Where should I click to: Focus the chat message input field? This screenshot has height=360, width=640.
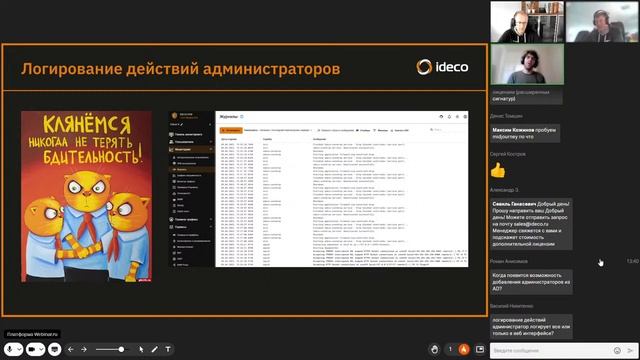551,351
